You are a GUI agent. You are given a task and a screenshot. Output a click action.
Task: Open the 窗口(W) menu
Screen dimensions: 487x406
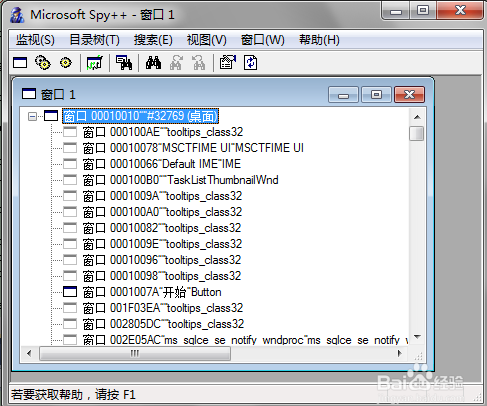click(263, 40)
